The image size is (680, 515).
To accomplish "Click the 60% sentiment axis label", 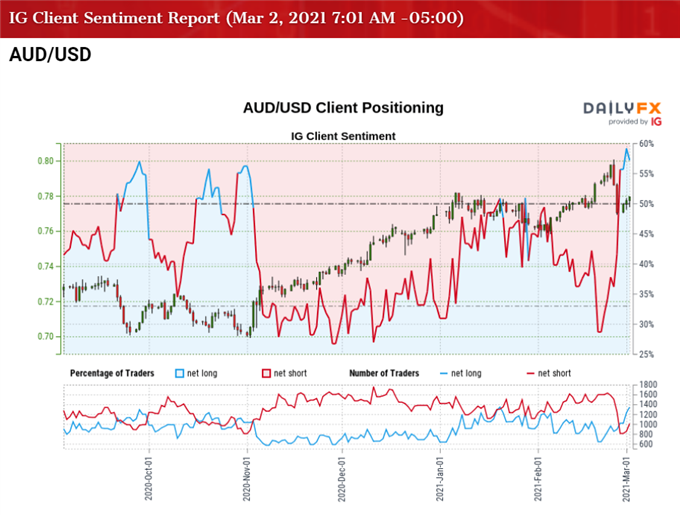I will [646, 144].
